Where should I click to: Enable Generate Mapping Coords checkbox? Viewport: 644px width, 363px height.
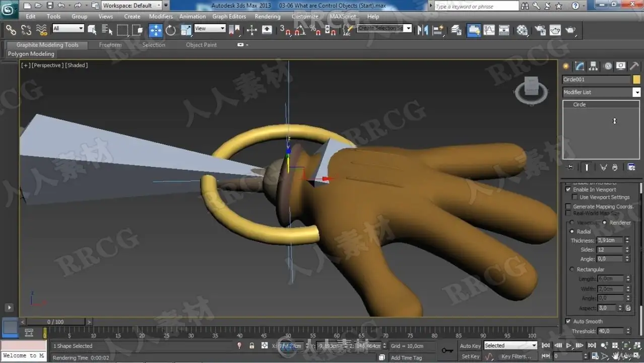(568, 207)
